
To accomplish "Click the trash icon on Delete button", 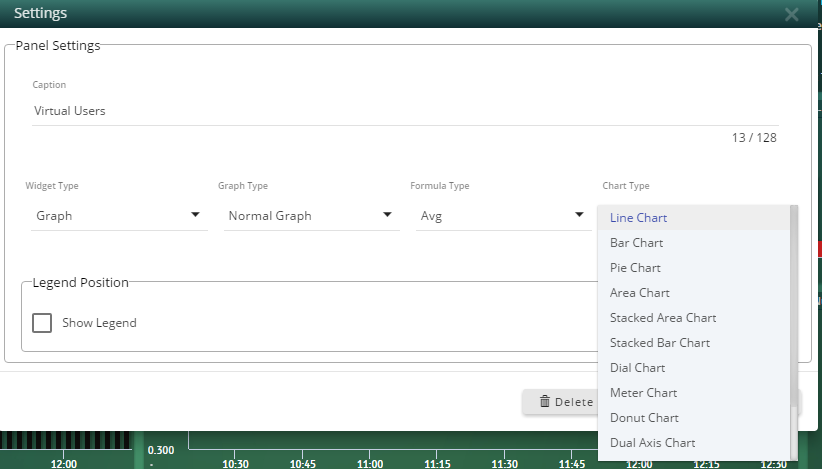I will 545,401.
